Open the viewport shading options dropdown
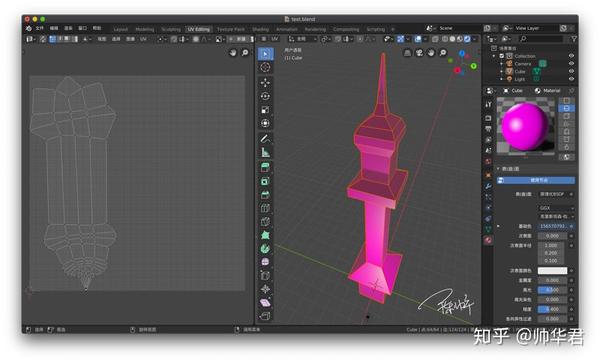 (475, 39)
